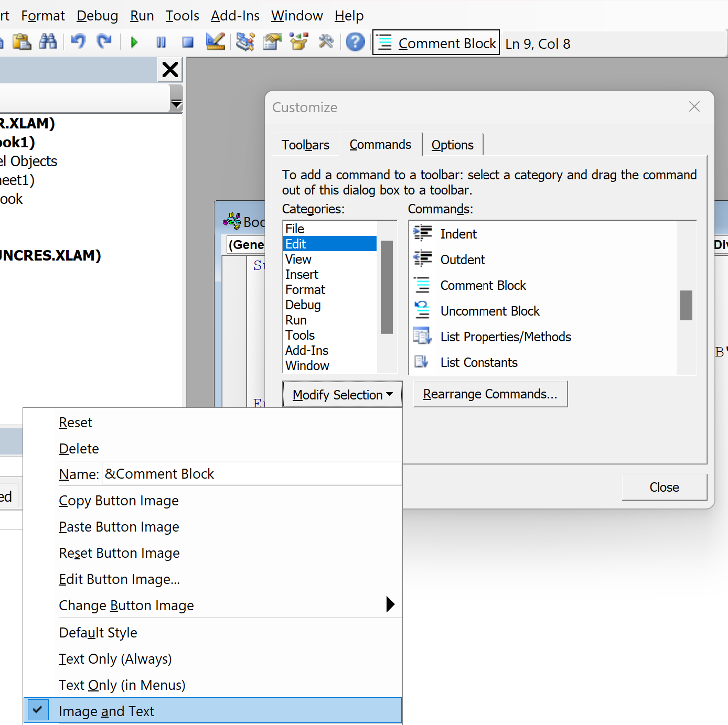Open VBA Help via the question mark icon
The height and width of the screenshot is (725, 728).
click(x=355, y=42)
